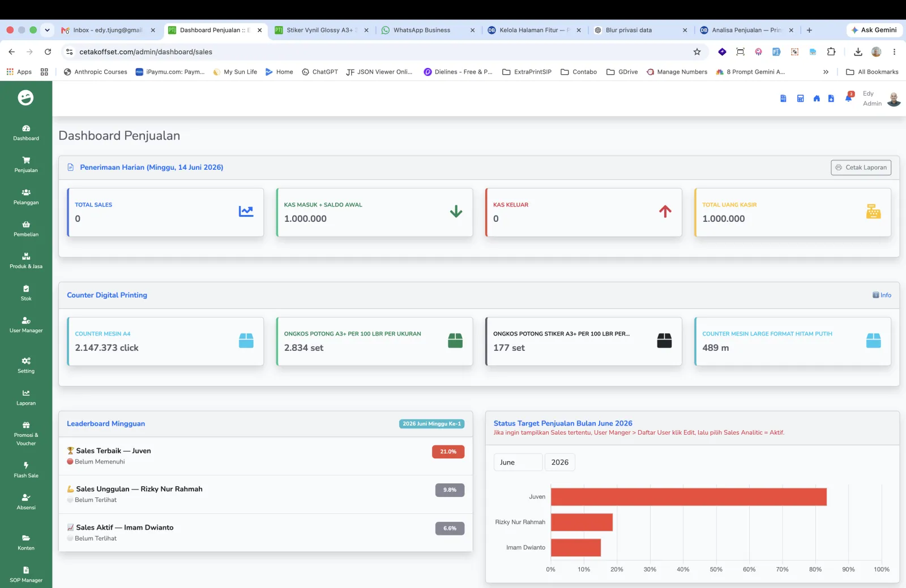Click the file download icon in the header
This screenshot has width=906, height=588.
[831, 98]
